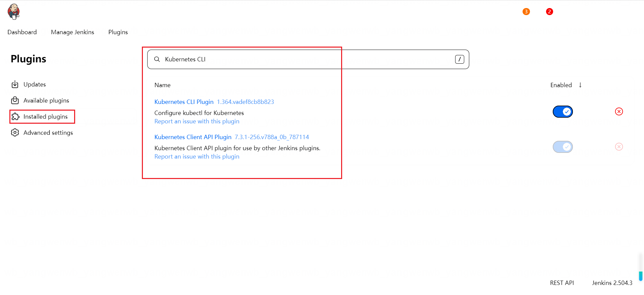
Task: Uninstall the Kubernetes CLI Plugin
Action: (x=619, y=112)
